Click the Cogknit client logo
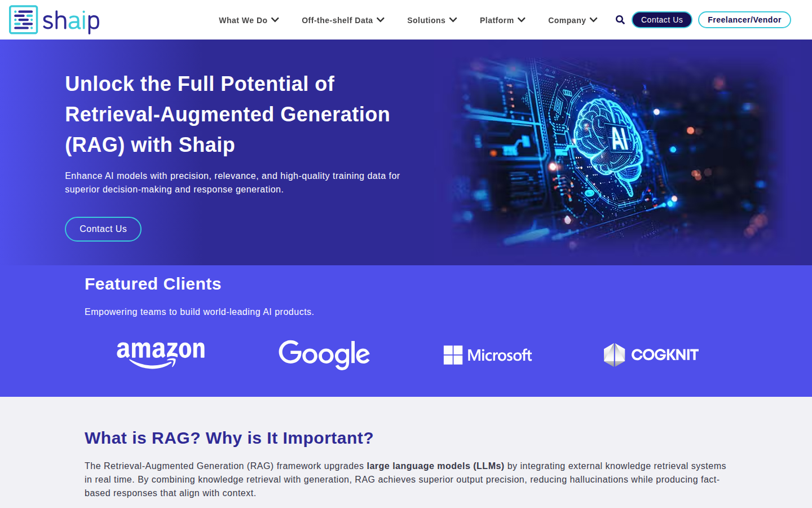The width and height of the screenshot is (812, 508). pyautogui.click(x=651, y=354)
